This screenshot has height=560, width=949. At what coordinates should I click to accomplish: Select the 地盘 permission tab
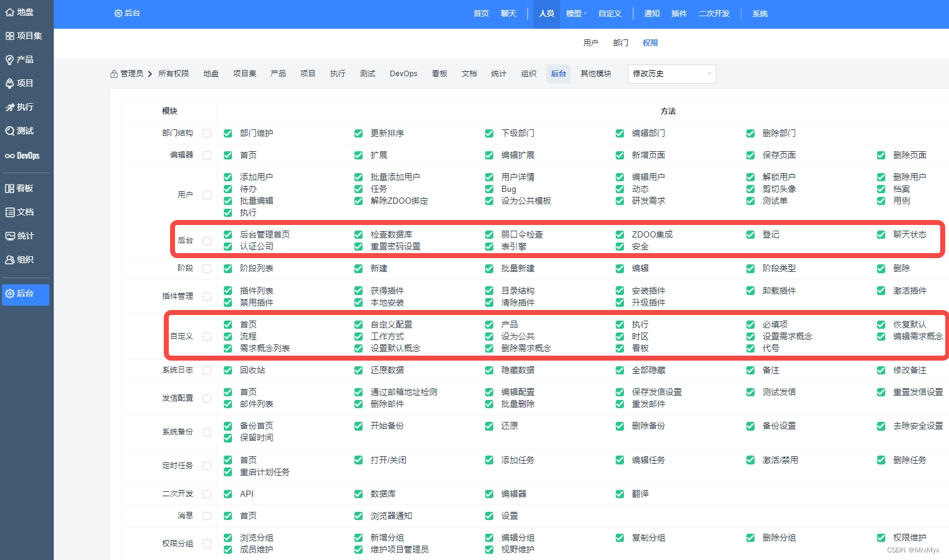coord(211,74)
